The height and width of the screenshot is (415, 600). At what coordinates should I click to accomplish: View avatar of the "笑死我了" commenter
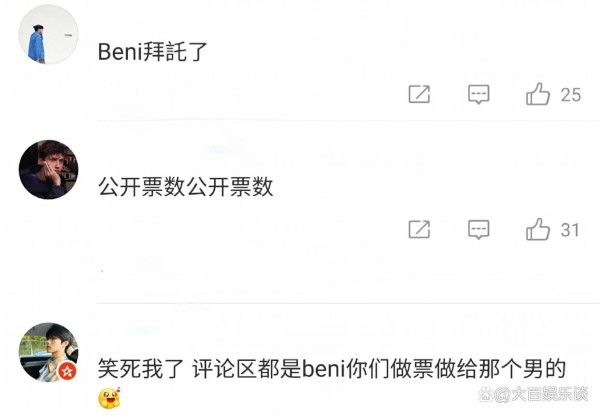(x=48, y=352)
